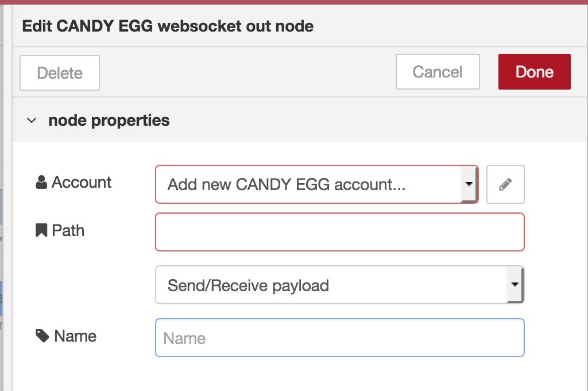Open the Add new CANDY EGG account dropdown

pos(316,184)
